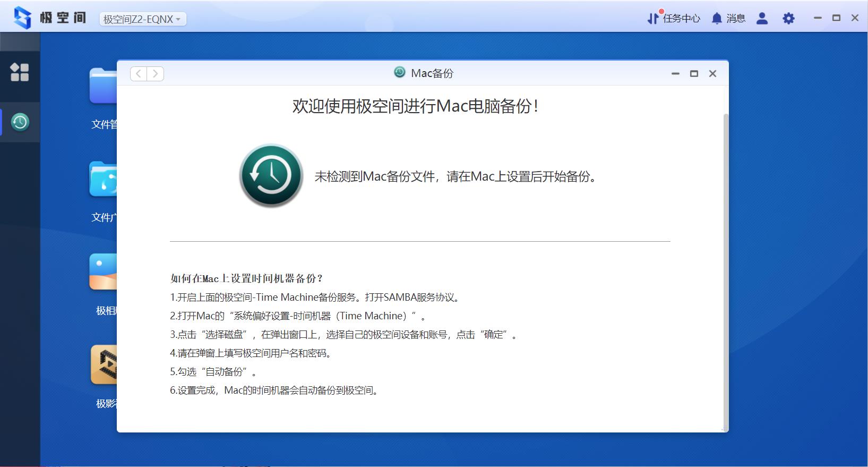Click the large Time Machine clock icon
Viewport: 868px width, 467px height.
[x=271, y=175]
